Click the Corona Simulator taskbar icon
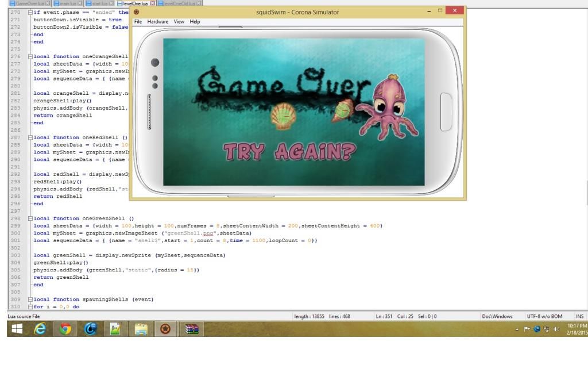Viewport: 588px width, 368px height. (165, 329)
